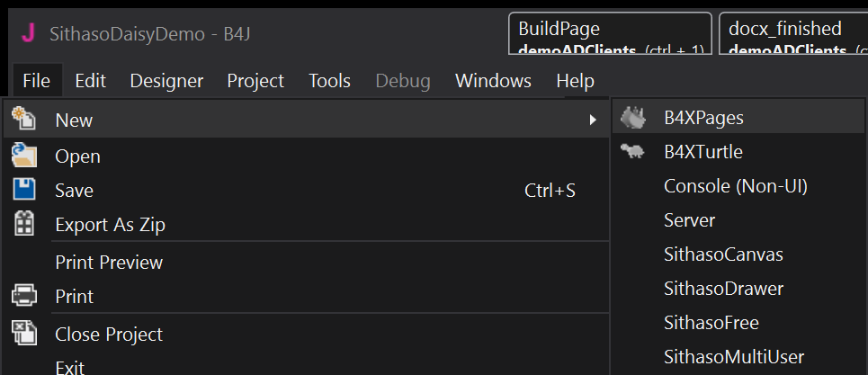Open the Designer menu
Screen dimensions: 868x375
coord(166,81)
